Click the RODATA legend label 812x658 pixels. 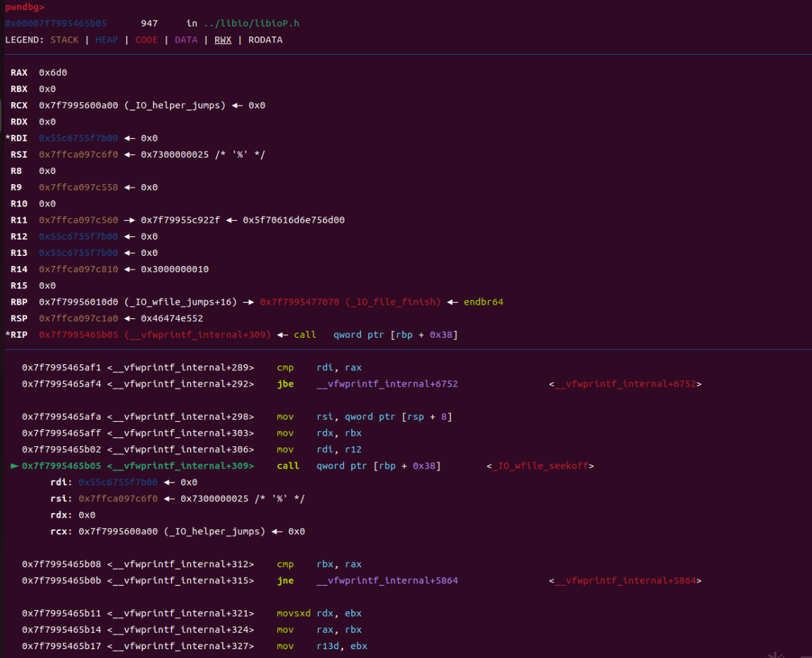tap(265, 40)
